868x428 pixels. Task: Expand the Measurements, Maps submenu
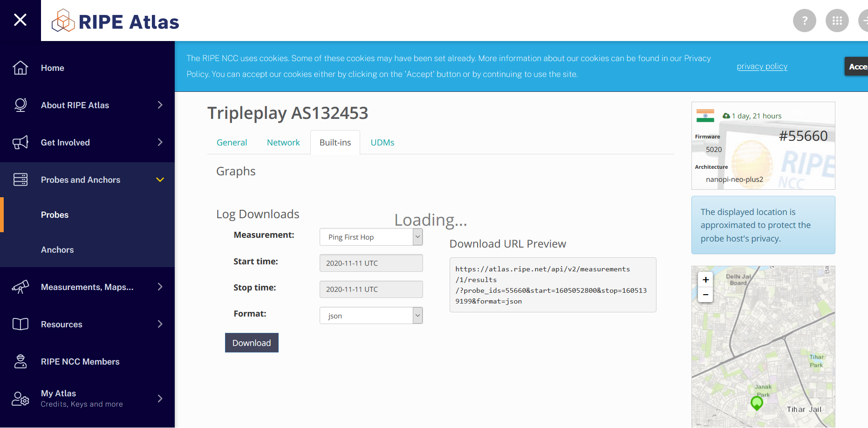(160, 287)
